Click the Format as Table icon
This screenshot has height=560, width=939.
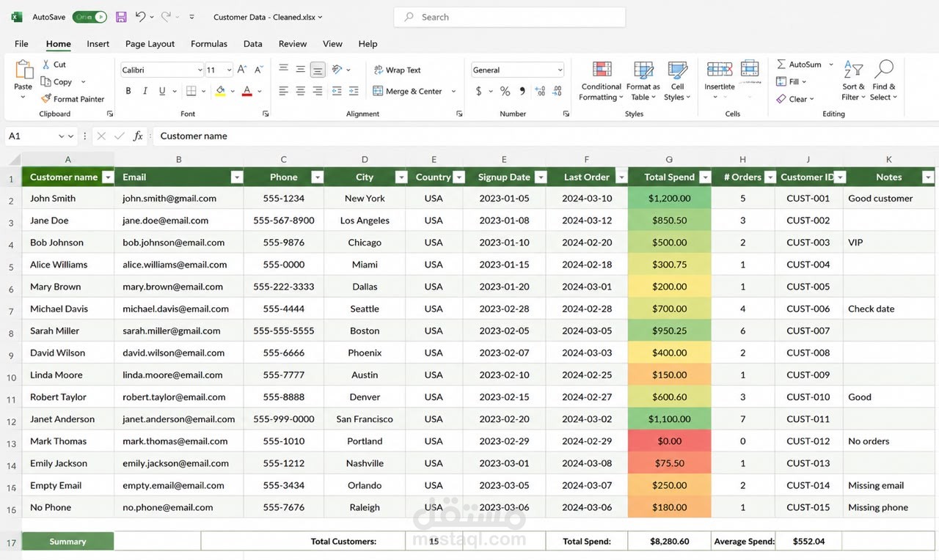coord(643,70)
